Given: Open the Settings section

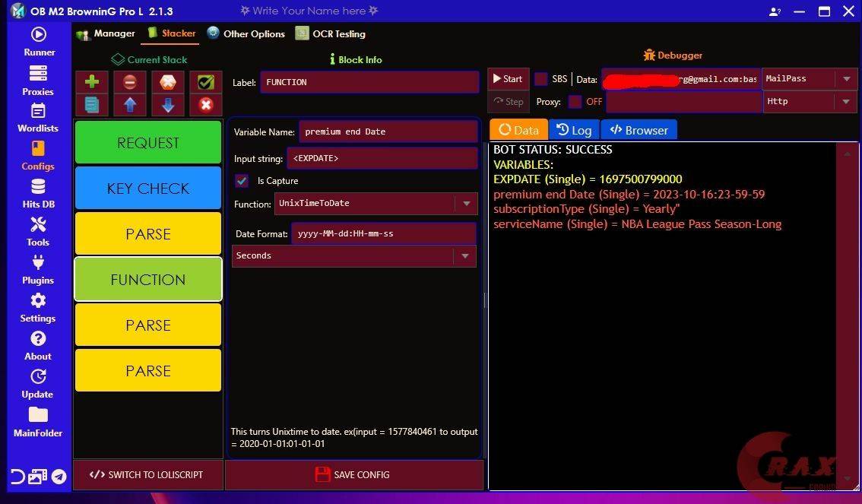Looking at the screenshot, I should (38, 307).
